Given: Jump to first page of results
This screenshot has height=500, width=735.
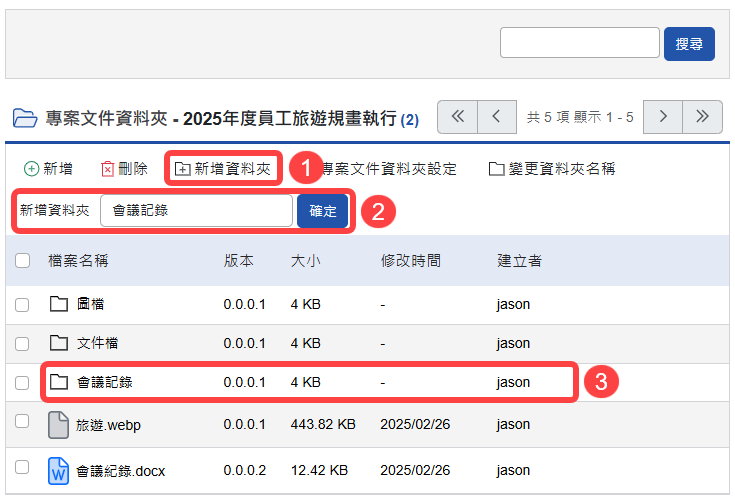Looking at the screenshot, I should 458,117.
